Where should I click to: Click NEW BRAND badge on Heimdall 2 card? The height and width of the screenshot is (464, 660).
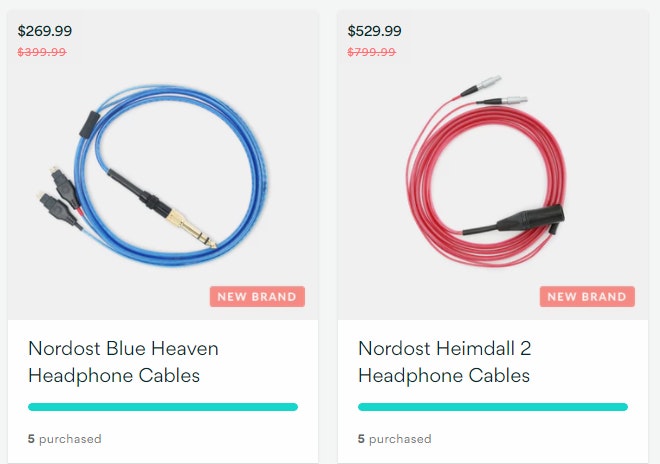(587, 296)
